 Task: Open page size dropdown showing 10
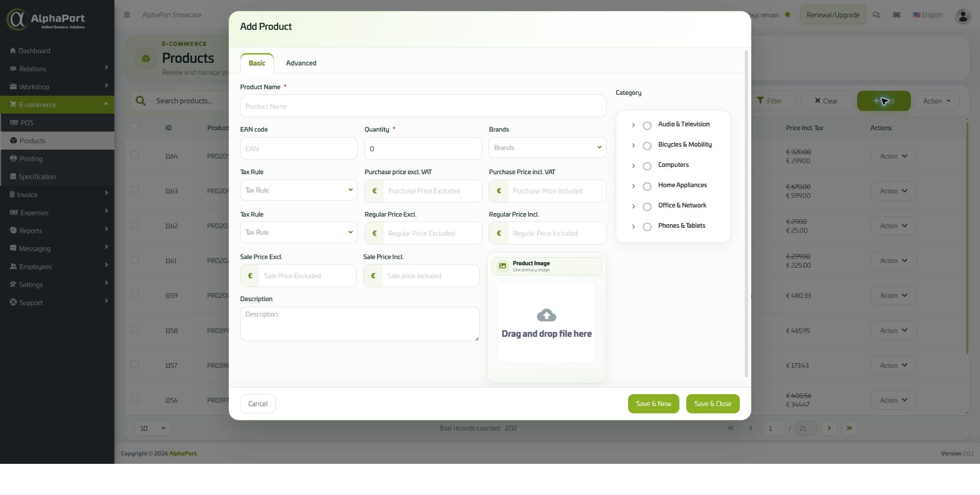[153, 428]
